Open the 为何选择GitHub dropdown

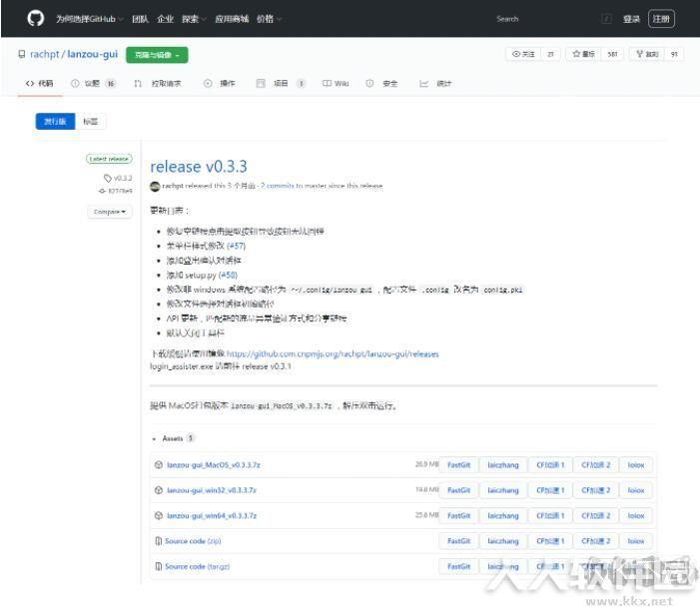[89, 19]
